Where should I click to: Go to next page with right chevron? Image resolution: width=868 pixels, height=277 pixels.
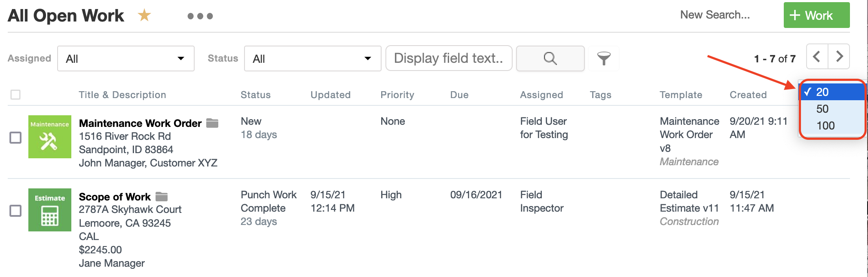click(x=839, y=56)
